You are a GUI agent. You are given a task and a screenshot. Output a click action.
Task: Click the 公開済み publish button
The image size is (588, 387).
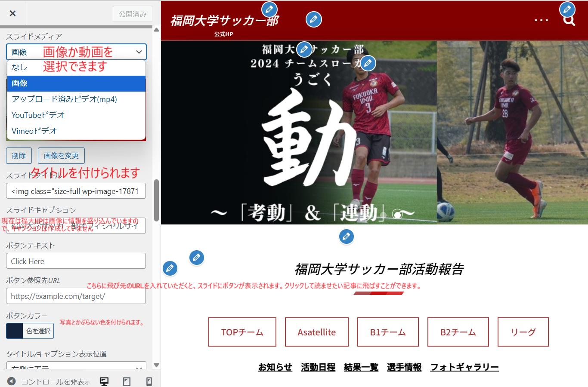click(x=133, y=14)
